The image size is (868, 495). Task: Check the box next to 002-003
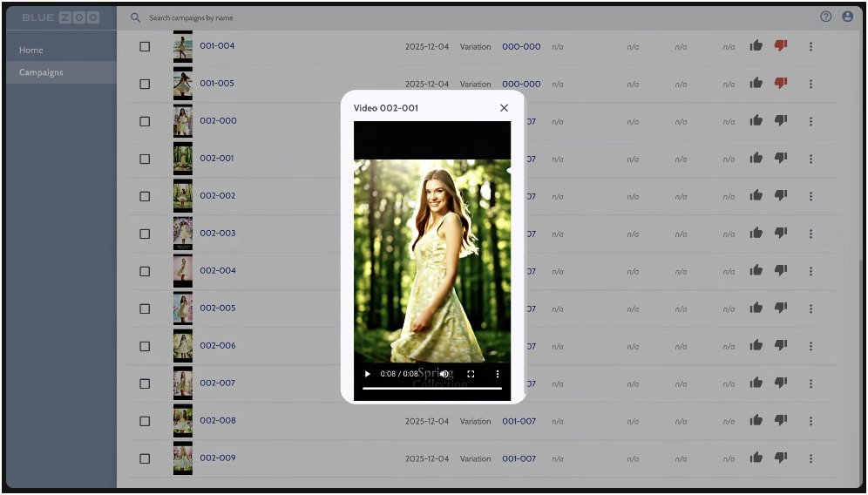tap(145, 234)
